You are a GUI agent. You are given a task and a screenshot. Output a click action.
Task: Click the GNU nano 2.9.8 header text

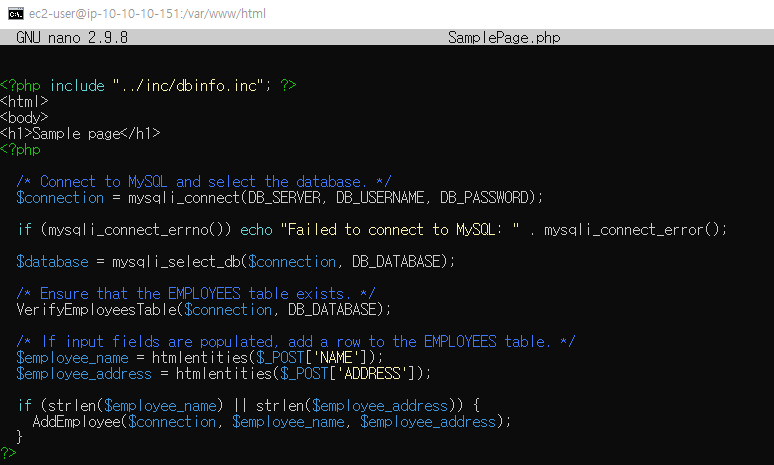click(72, 38)
